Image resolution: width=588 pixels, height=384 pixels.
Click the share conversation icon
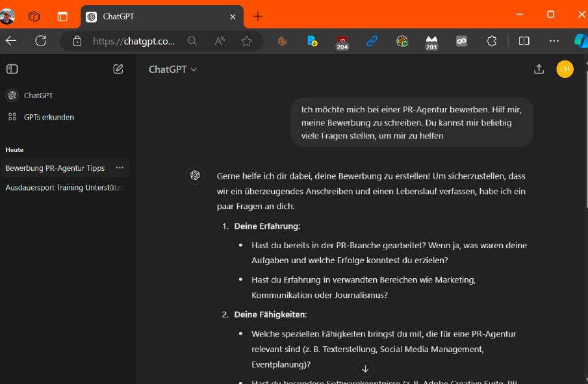(x=539, y=70)
